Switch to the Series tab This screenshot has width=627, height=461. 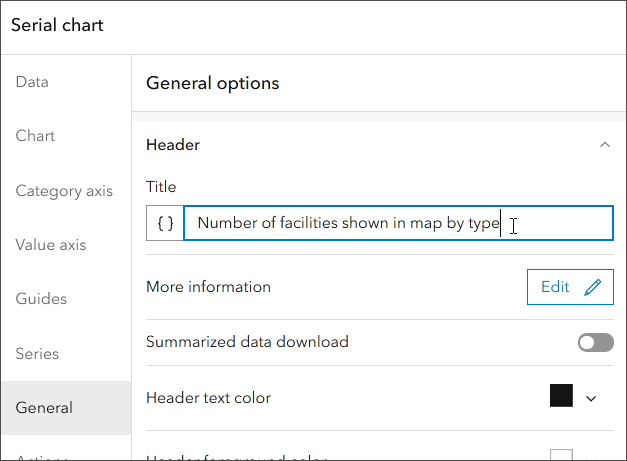(x=37, y=354)
